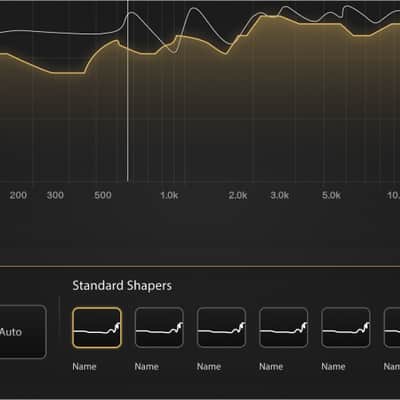Click the 500 frequency axis label
The image size is (400, 400).
click(x=103, y=195)
